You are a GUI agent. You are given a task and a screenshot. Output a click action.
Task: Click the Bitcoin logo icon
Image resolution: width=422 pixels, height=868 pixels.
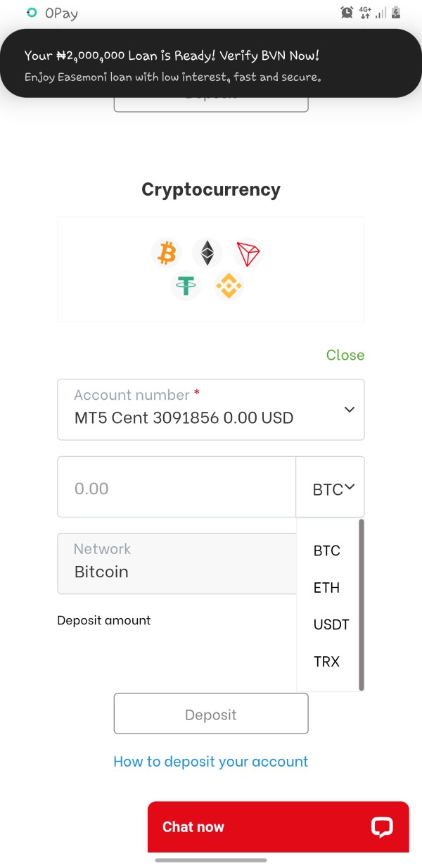166,253
